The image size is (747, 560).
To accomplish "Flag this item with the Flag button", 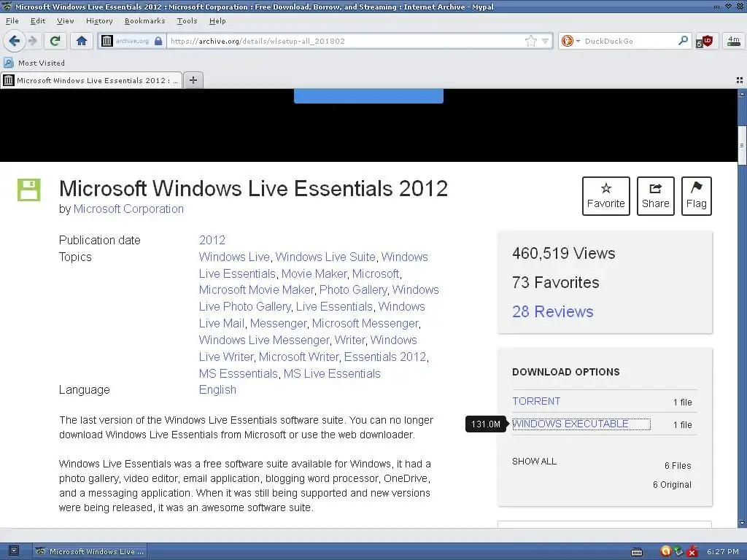I will point(696,195).
